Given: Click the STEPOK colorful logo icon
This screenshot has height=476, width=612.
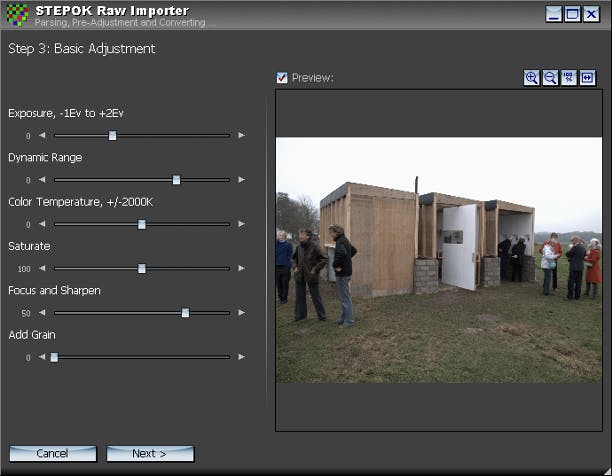Looking at the screenshot, I should coord(17,14).
